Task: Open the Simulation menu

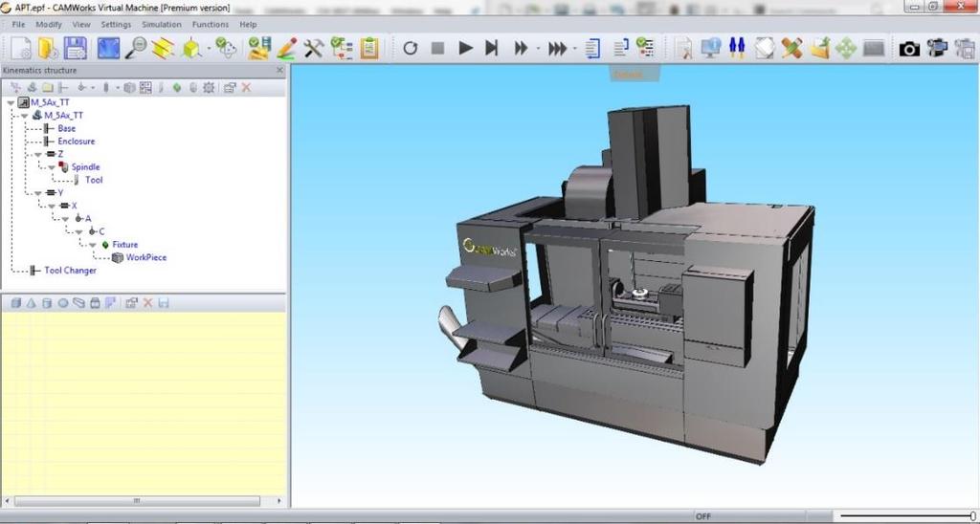Action: [x=161, y=24]
